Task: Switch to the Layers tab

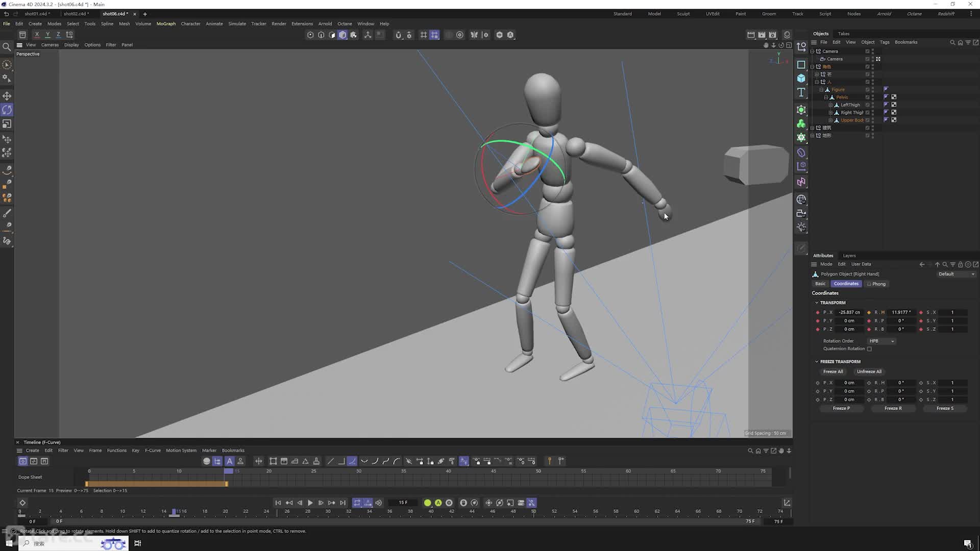Action: coord(849,256)
